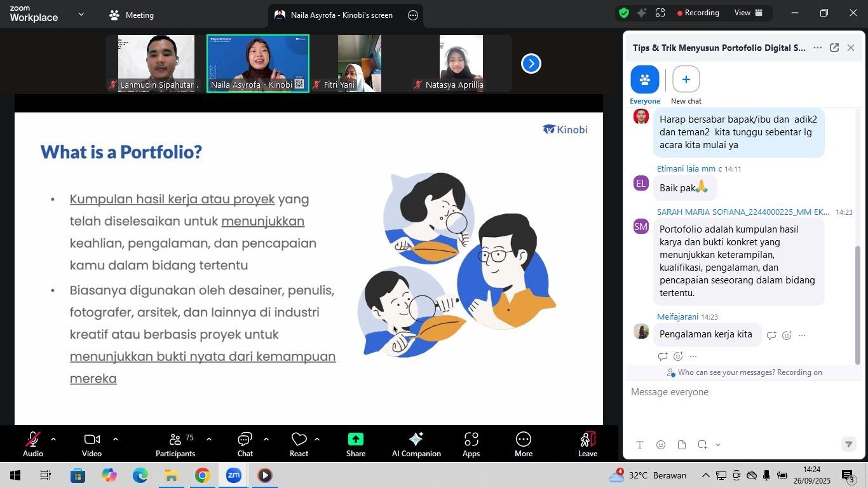This screenshot has width=868, height=488.
Task: Expand the View layout dropdown
Action: pos(748,13)
